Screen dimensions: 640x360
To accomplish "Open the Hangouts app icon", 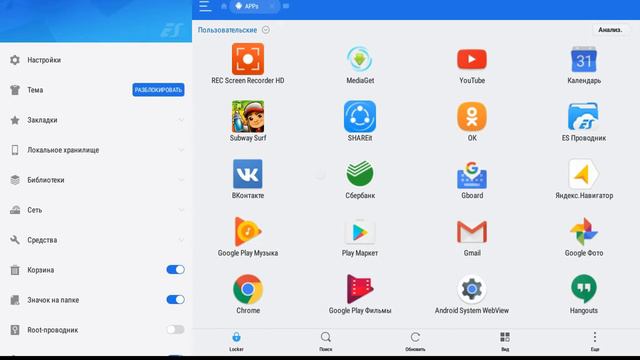I will (x=584, y=289).
